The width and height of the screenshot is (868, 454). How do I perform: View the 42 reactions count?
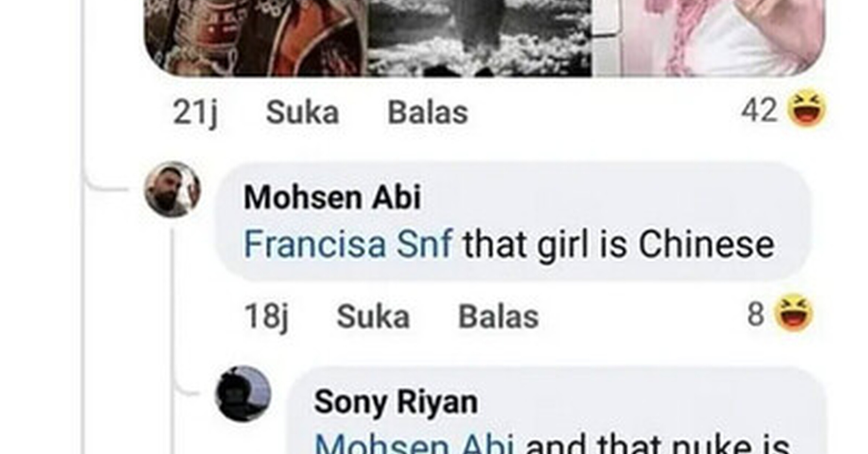coord(759,110)
